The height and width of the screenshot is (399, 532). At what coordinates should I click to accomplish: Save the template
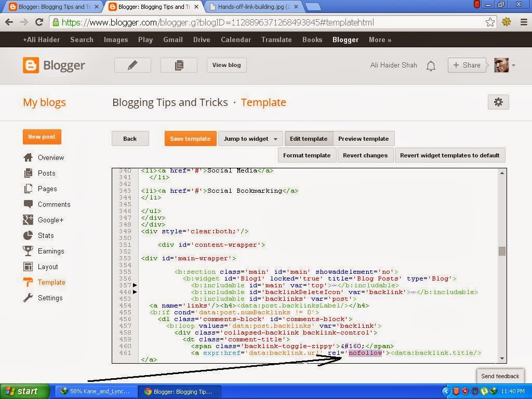click(x=190, y=138)
